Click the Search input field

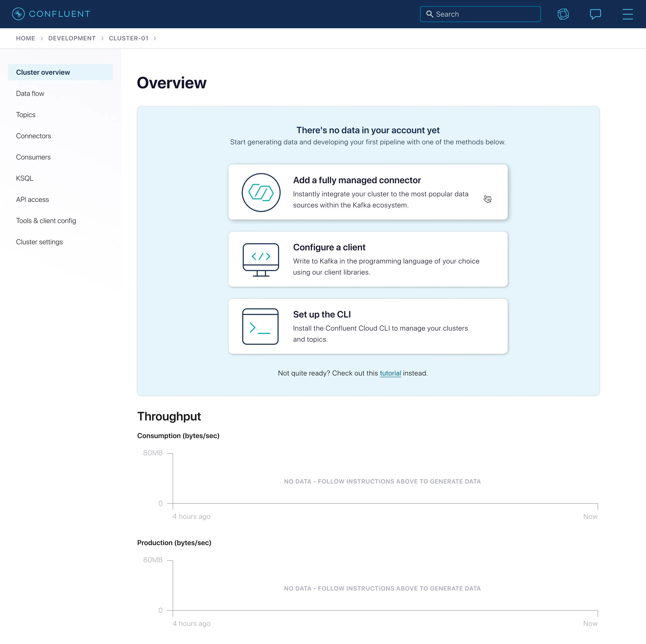point(485,14)
